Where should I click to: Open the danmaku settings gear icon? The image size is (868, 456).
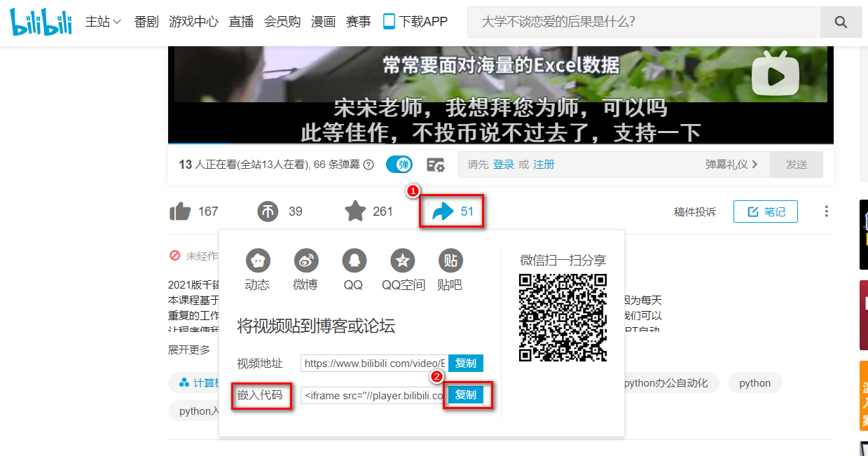[x=435, y=164]
